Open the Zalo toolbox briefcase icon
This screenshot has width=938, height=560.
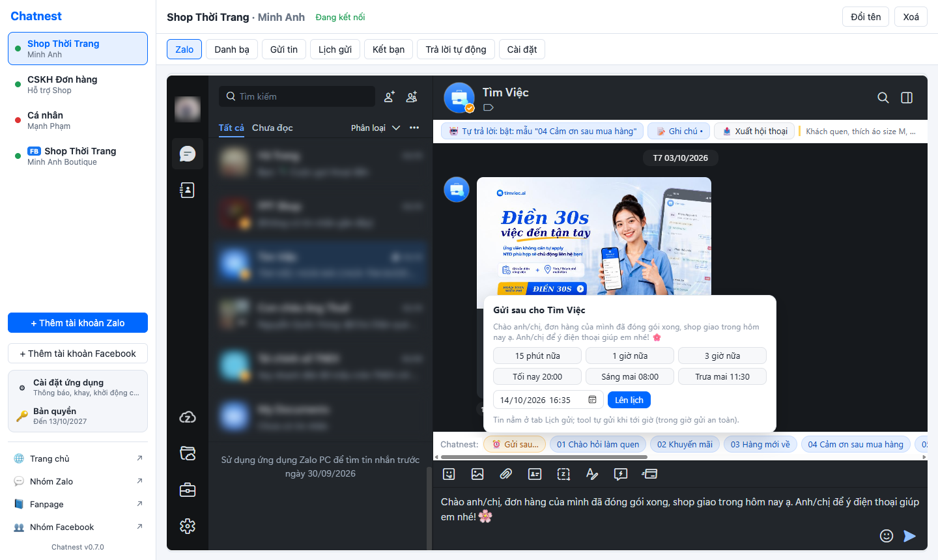point(188,490)
